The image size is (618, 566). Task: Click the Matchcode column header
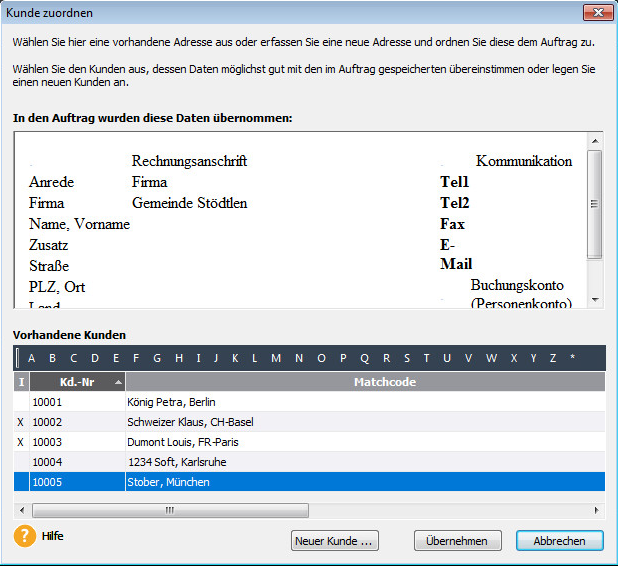coord(364,382)
